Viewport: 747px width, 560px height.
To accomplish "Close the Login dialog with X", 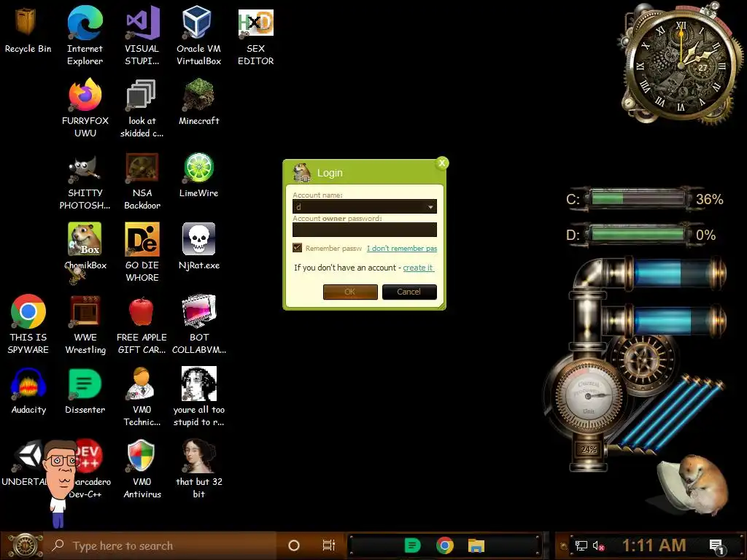I will coord(442,163).
